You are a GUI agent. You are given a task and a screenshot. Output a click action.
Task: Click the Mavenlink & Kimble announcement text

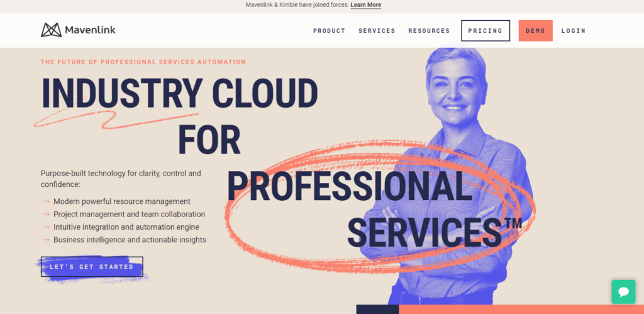pos(297,5)
